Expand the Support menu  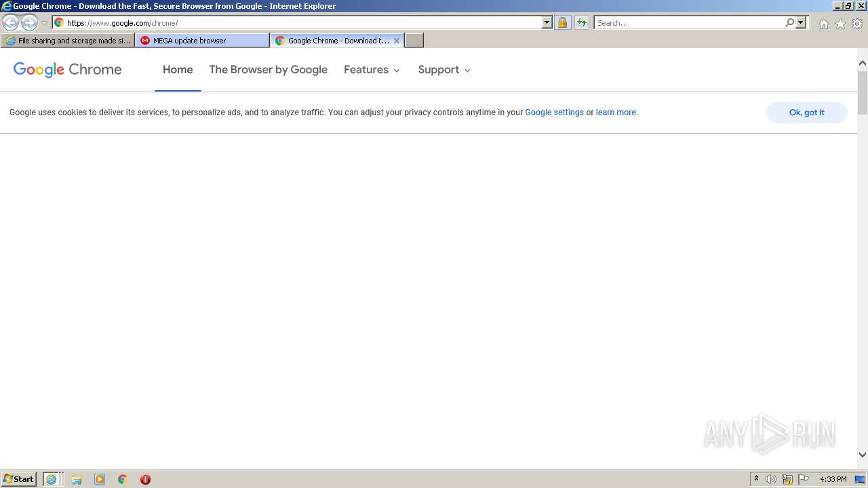coord(444,70)
